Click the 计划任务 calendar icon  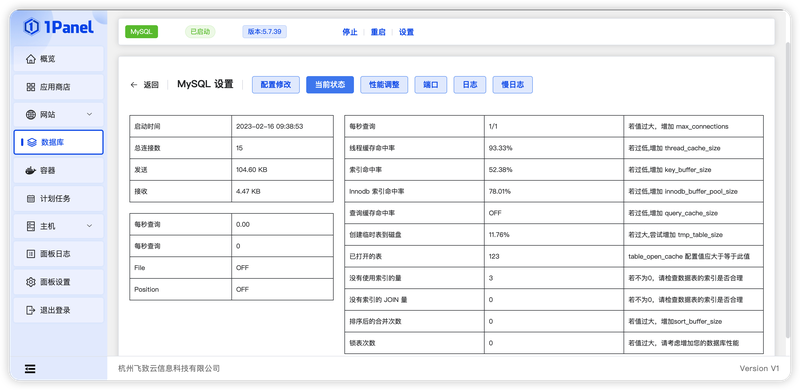click(x=31, y=199)
